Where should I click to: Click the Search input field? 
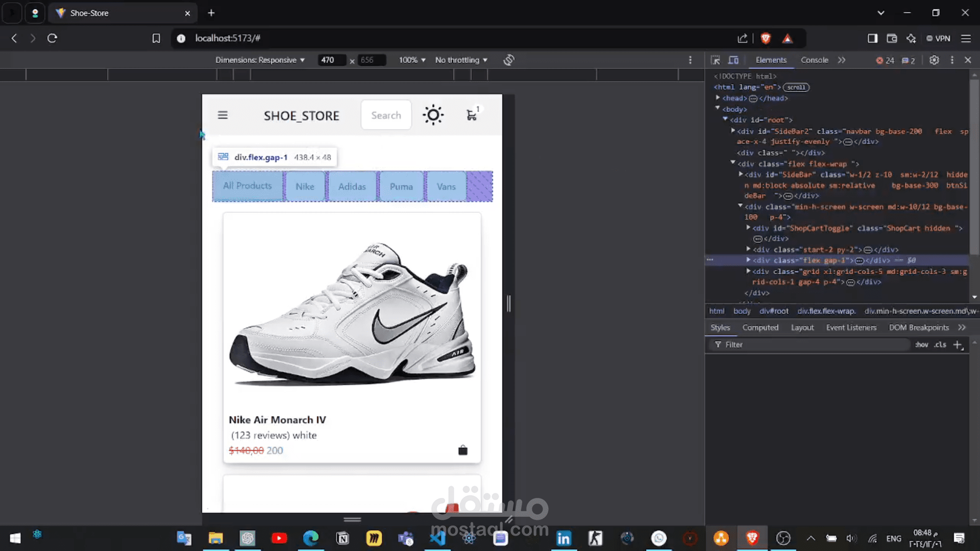386,115
